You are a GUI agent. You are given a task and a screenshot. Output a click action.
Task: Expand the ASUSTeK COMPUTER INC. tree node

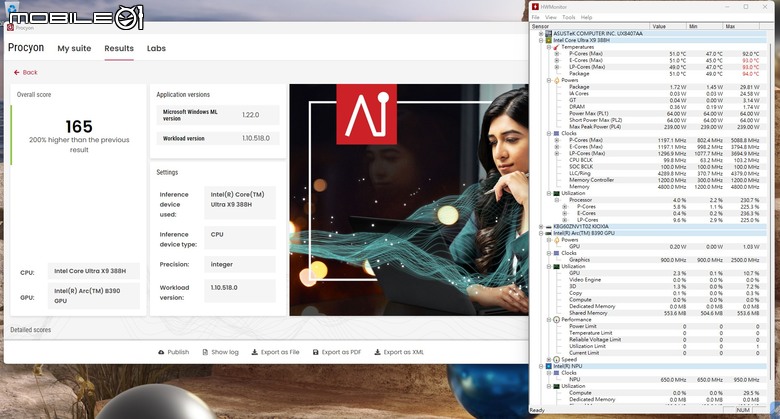pyautogui.click(x=540, y=33)
